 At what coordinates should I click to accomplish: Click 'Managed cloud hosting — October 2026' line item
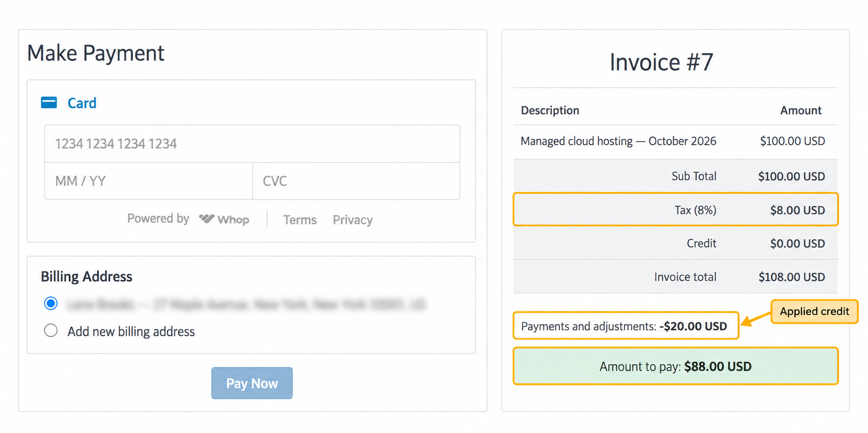[618, 141]
